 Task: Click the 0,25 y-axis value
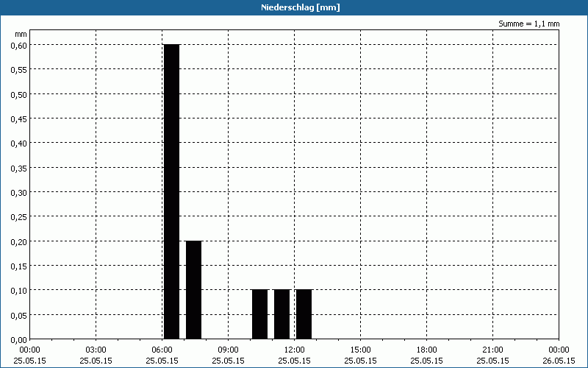(x=19, y=217)
